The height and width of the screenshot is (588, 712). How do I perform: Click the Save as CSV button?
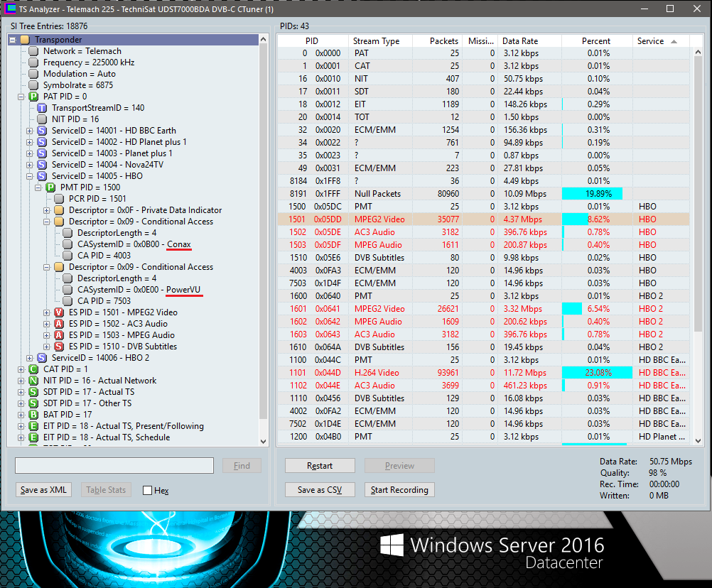(320, 490)
